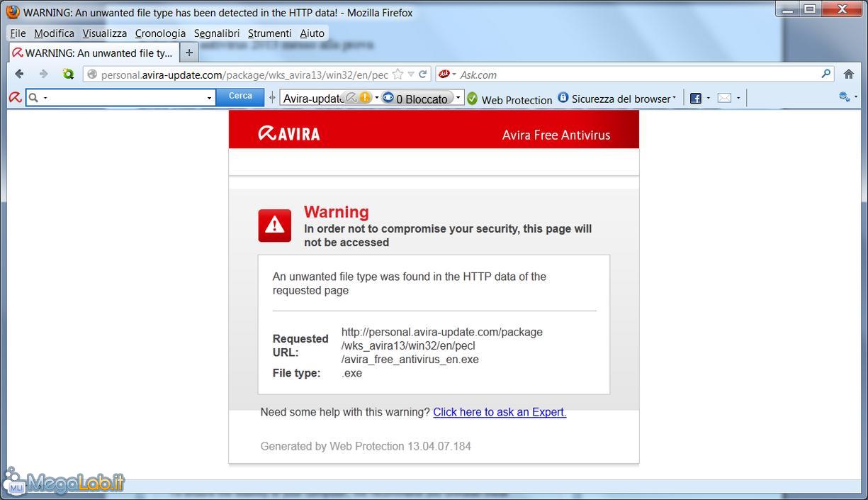The width and height of the screenshot is (868, 500).
Task: Expand the site rating dropdown arrow
Action: (x=376, y=98)
